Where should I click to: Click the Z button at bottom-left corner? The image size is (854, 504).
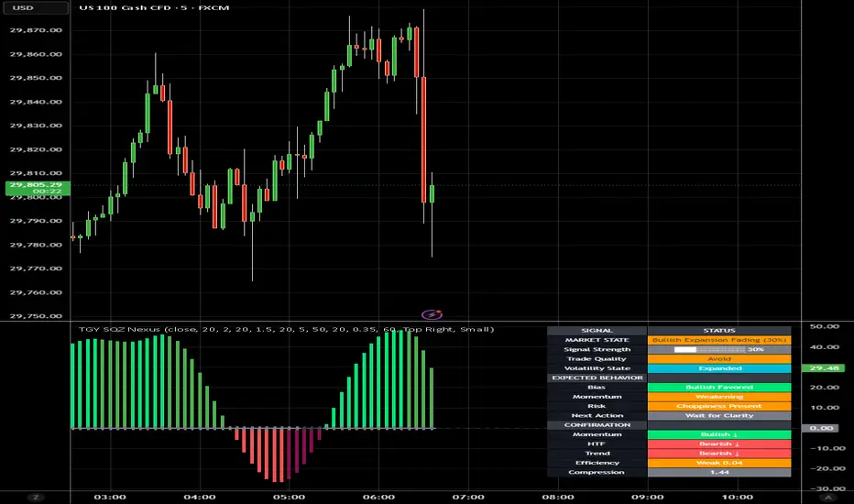pyautogui.click(x=36, y=497)
